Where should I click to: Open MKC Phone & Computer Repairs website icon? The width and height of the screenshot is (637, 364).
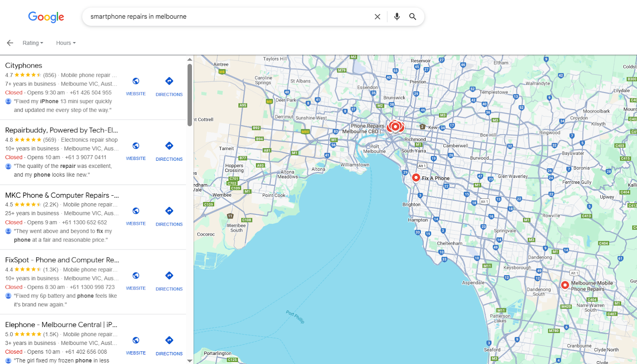[136, 211]
